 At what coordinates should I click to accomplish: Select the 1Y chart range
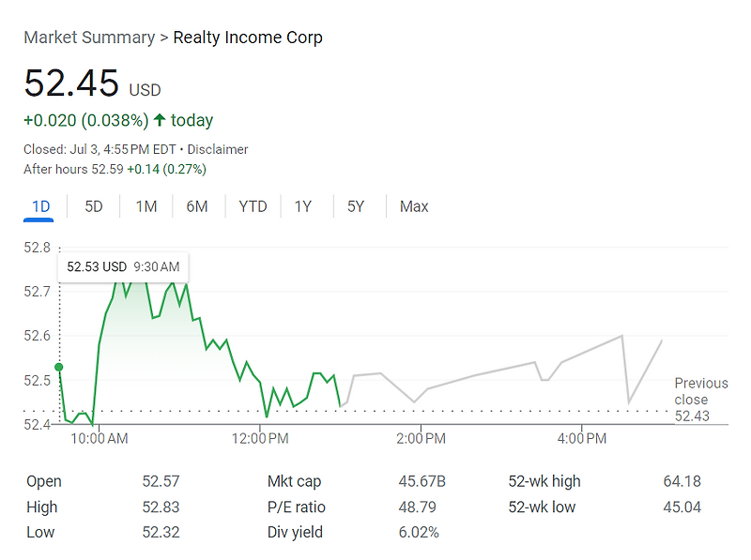click(x=303, y=206)
